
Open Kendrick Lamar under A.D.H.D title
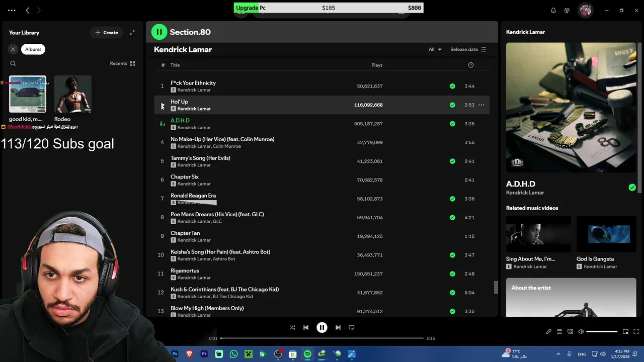(525, 193)
